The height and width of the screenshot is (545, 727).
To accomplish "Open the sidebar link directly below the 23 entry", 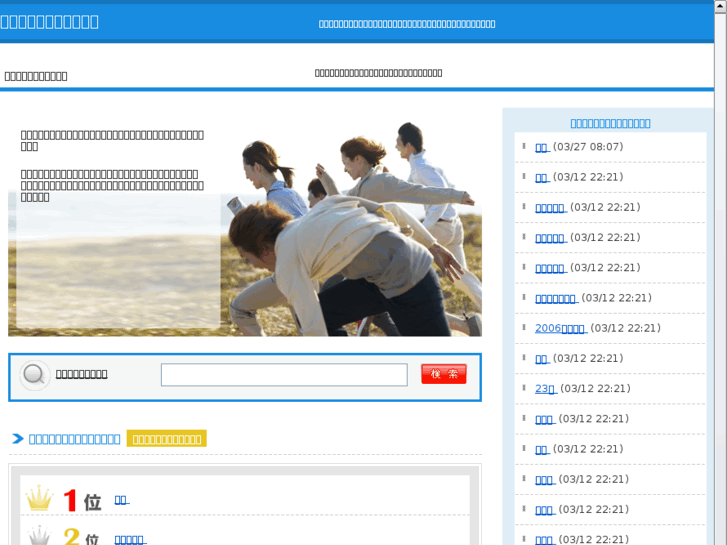I will coord(545,419).
